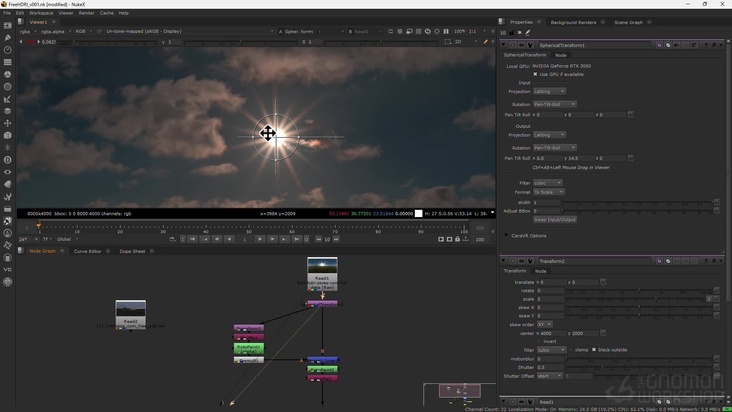Switch to the Curve Editor tab
This screenshot has height=412, width=732.
[x=87, y=251]
